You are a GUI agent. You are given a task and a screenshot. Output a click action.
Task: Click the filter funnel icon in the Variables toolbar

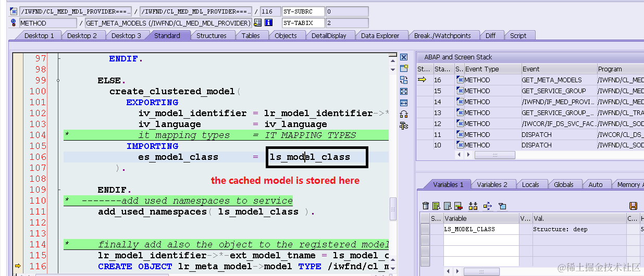pos(502,206)
